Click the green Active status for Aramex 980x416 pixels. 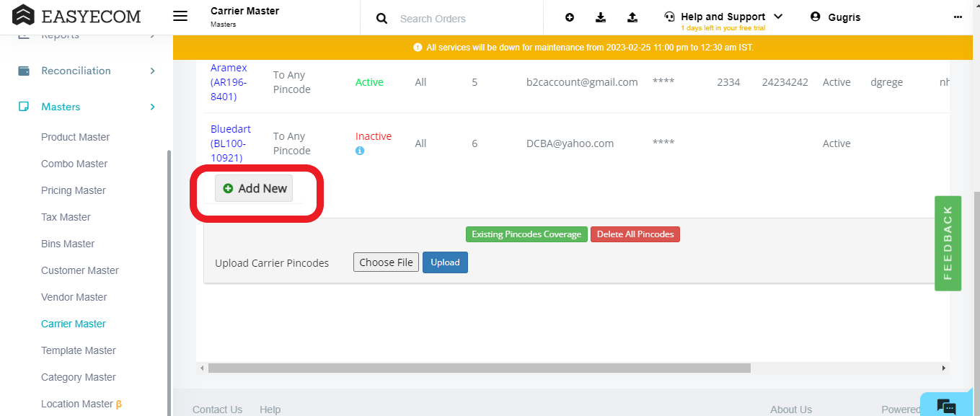[x=369, y=82]
